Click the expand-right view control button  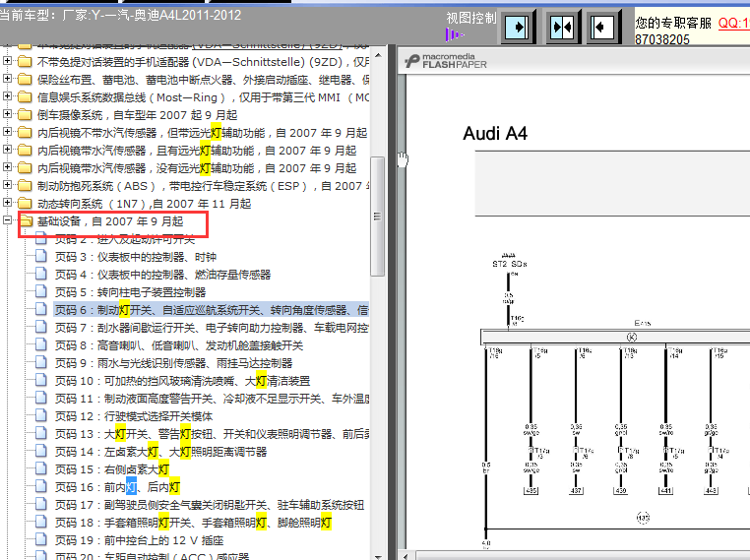[519, 26]
